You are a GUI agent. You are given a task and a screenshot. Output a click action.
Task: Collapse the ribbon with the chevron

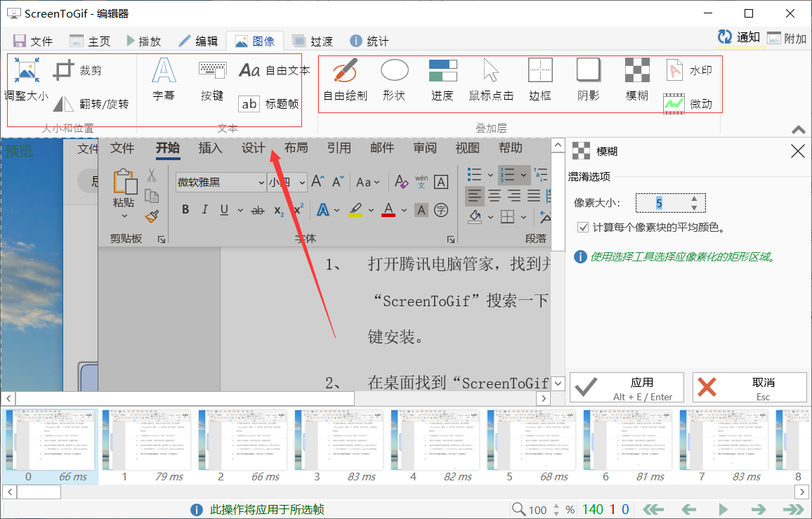tap(799, 129)
